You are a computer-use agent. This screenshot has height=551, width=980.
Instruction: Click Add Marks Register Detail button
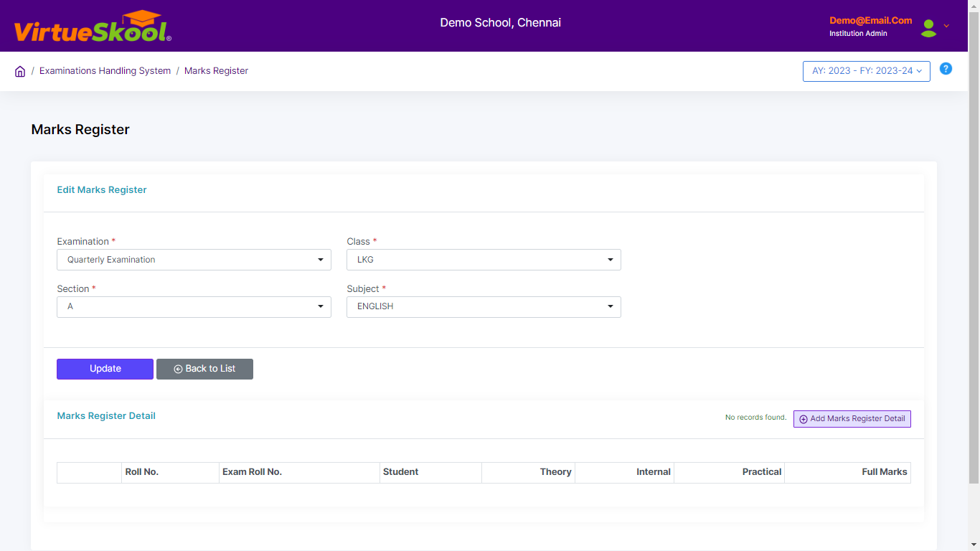click(x=852, y=419)
